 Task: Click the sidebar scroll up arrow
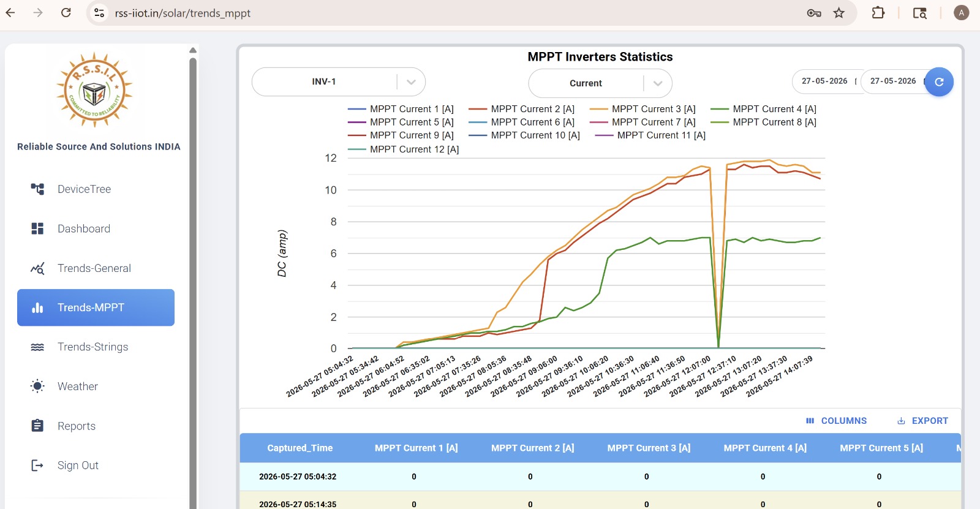193,50
